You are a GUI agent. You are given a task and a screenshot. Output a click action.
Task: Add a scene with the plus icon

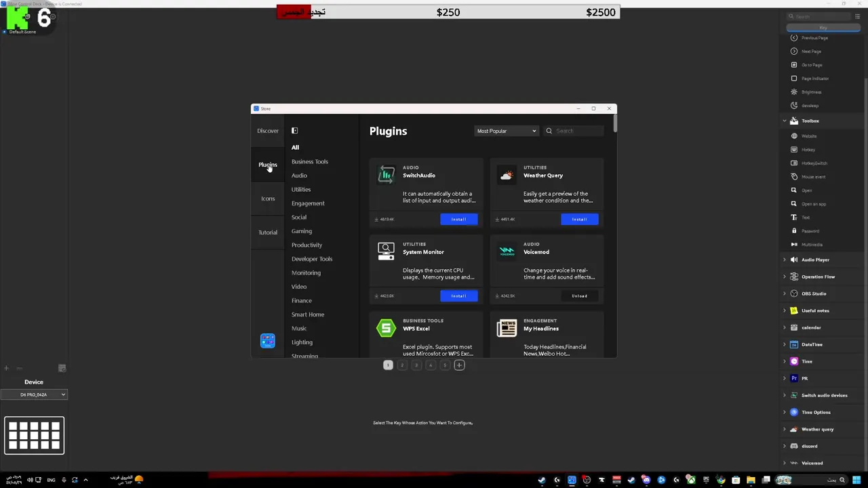pos(6,368)
